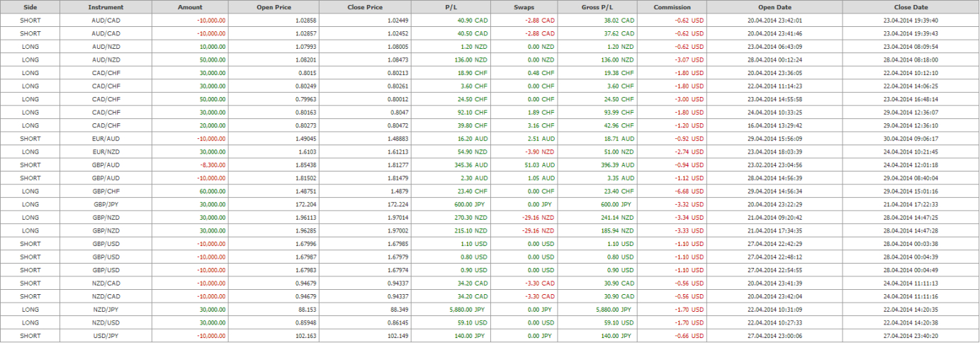Viewport: 980px width, 343px height.
Task: Sort by the Instrument column header
Action: click(x=106, y=7)
